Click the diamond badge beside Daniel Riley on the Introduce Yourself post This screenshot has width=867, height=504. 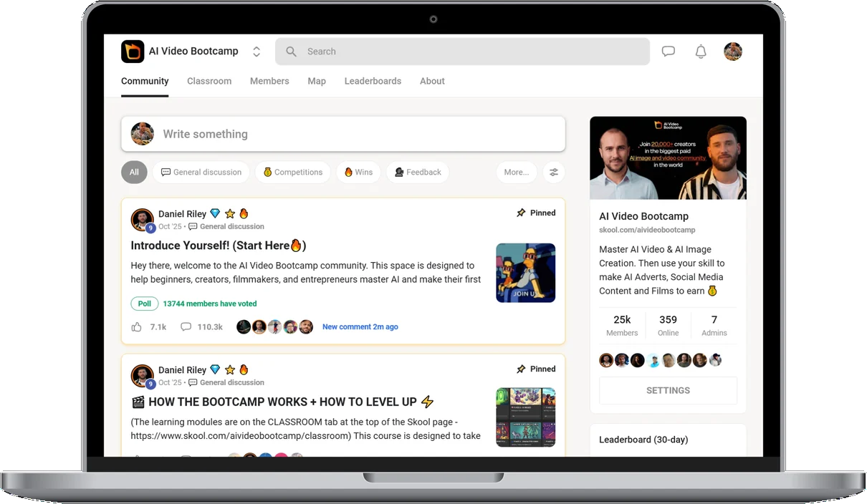coord(215,213)
